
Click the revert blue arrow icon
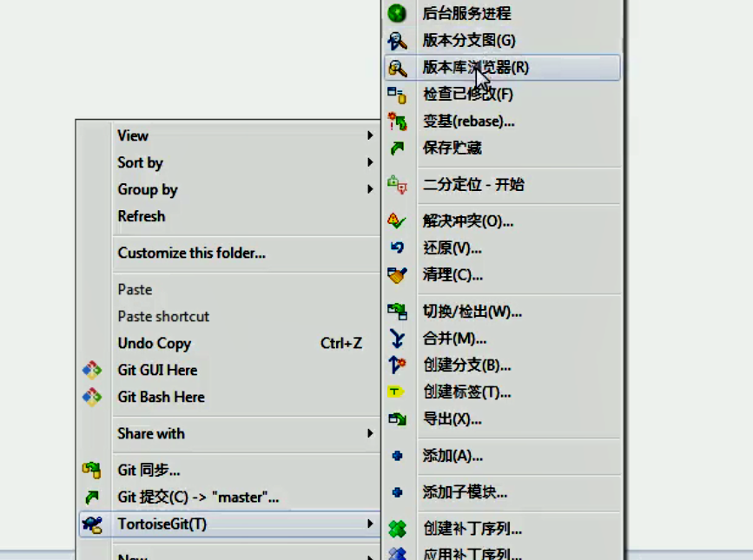397,247
